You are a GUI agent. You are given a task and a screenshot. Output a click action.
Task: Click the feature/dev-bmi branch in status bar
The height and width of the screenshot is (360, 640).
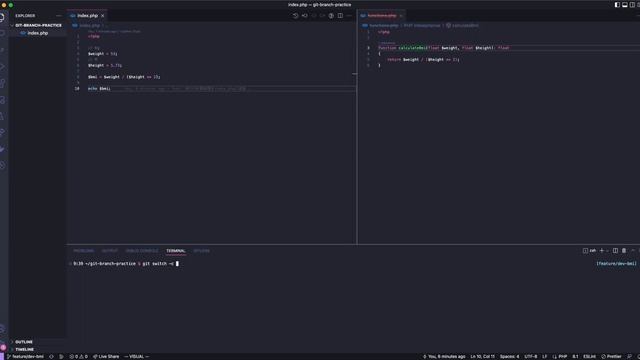[x=25, y=357]
